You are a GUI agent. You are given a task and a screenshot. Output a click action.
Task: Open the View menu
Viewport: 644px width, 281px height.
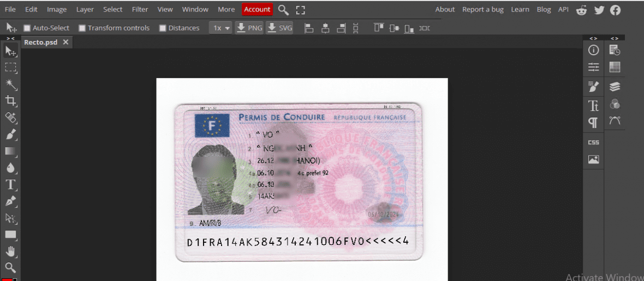[165, 9]
